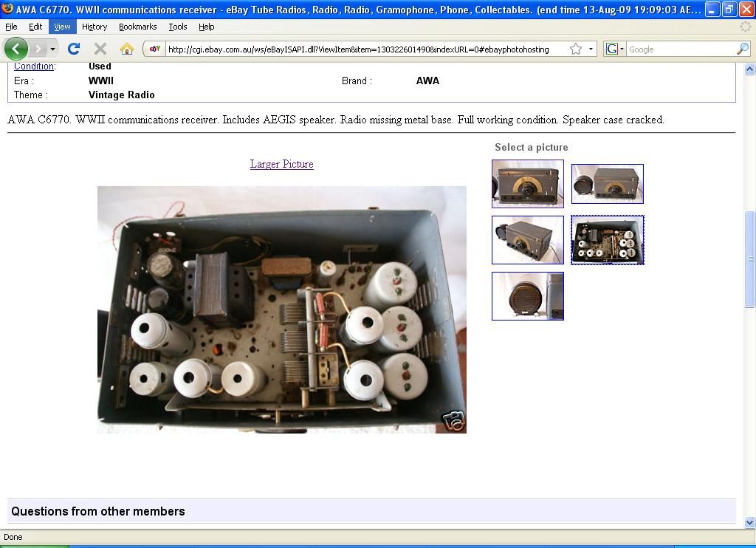The image size is (756, 548).
Task: Click the 'Vintage Radio' theme value
Action: coord(122,95)
